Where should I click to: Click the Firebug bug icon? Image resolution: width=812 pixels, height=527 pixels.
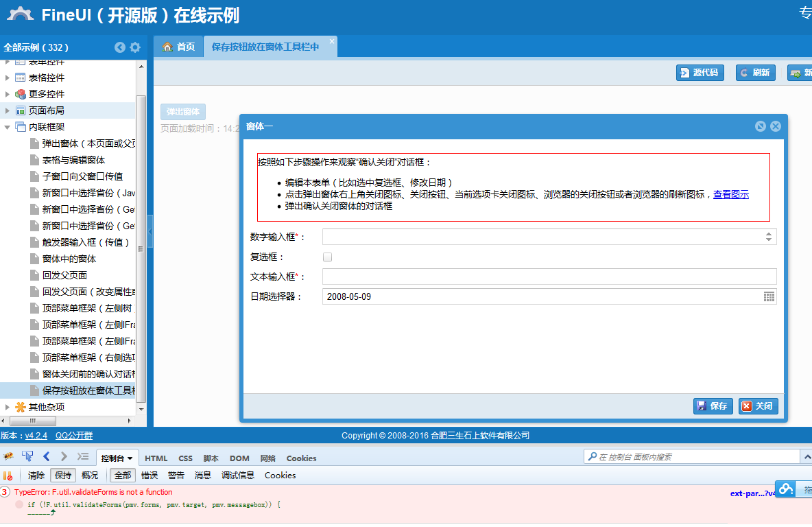click(x=8, y=456)
